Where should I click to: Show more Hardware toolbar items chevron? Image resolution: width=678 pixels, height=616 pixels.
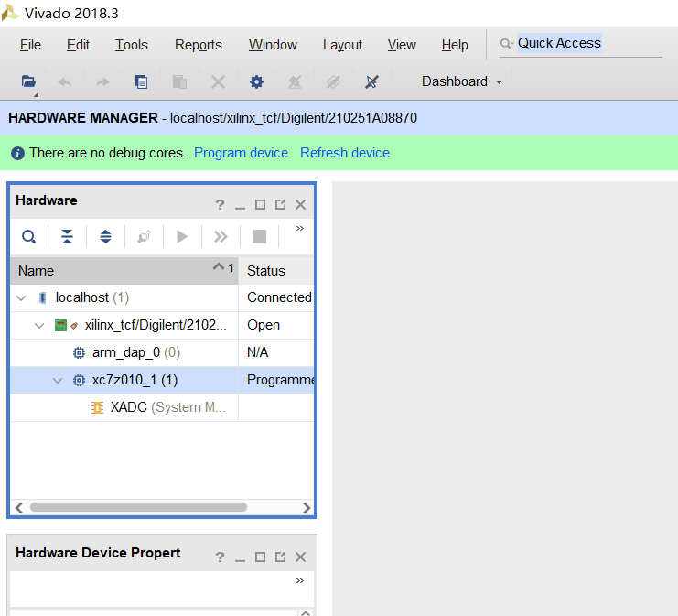coord(299,229)
